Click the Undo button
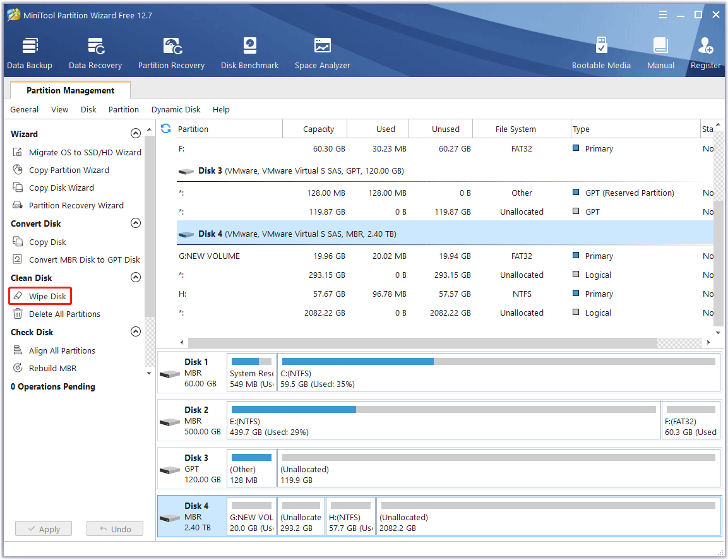The height and width of the screenshot is (560, 728). click(115, 529)
